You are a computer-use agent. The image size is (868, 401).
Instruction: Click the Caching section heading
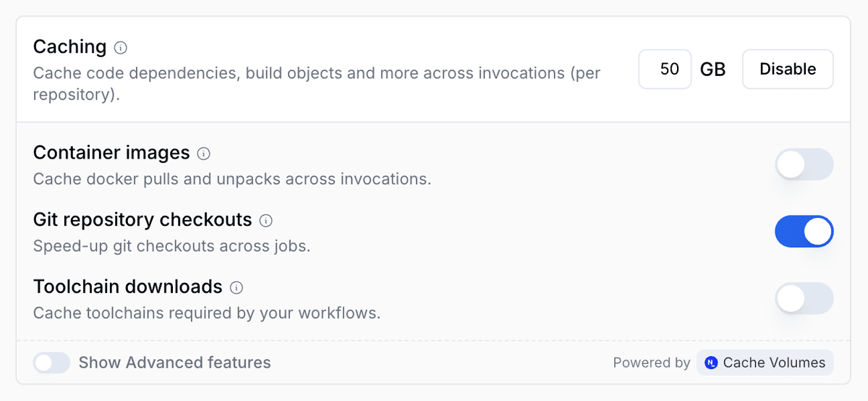(69, 47)
